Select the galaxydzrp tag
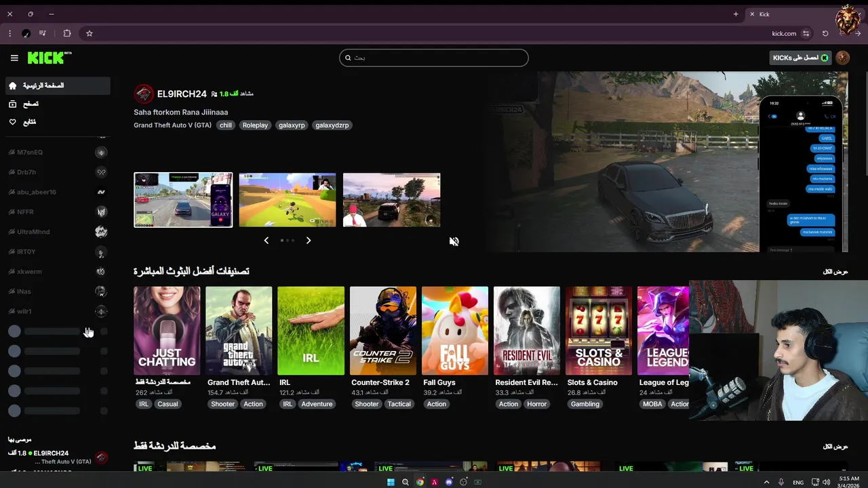This screenshot has height=488, width=868. (x=332, y=125)
